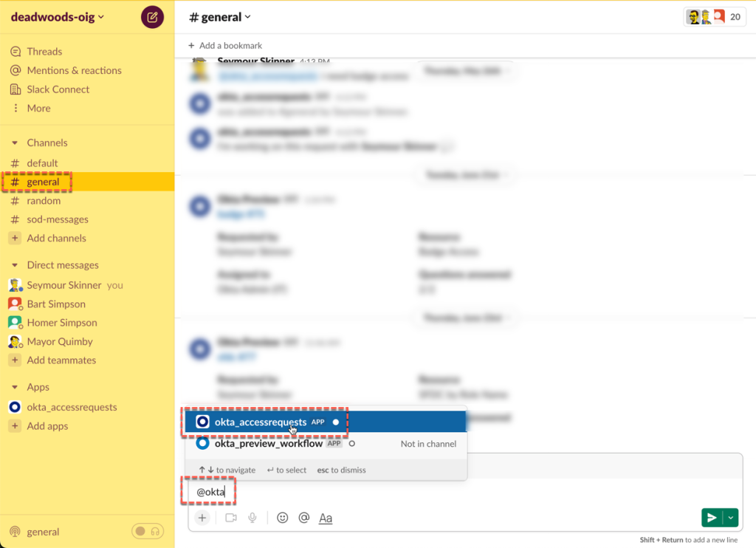Open okta_accessrequests app in sidebar

[x=72, y=407]
